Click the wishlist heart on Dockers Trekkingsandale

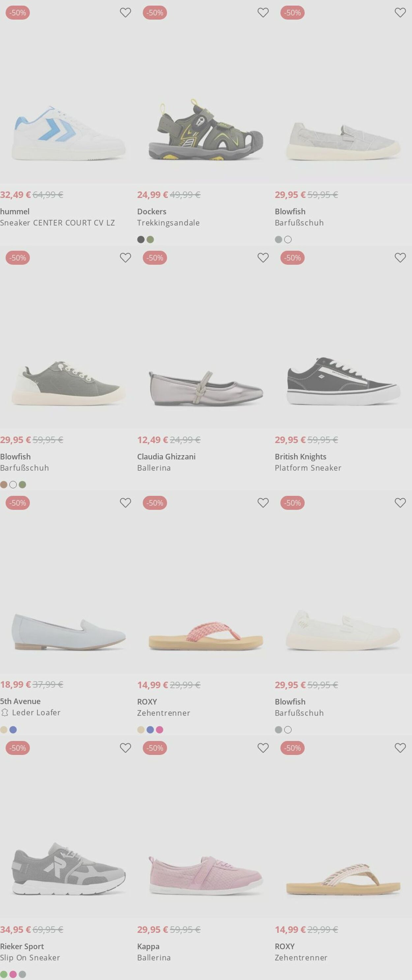point(263,13)
